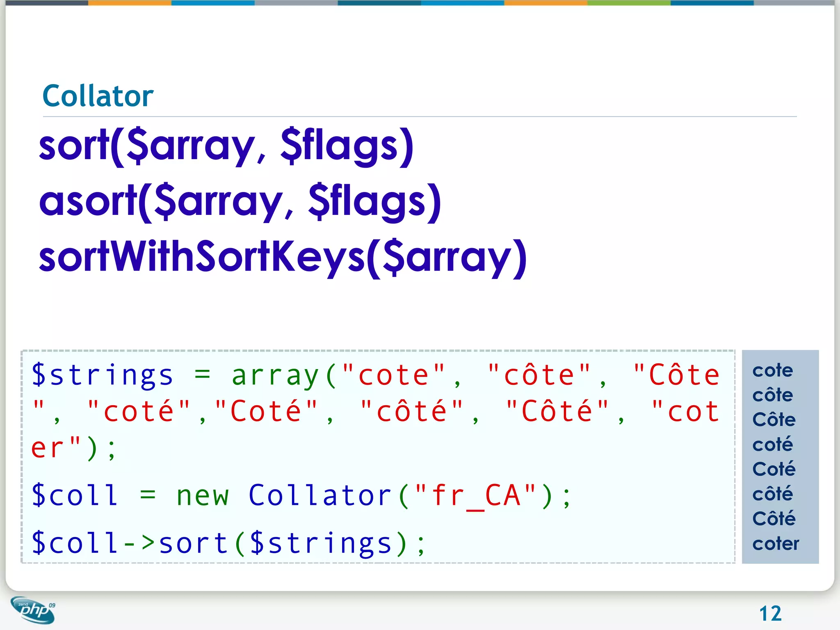Click the Zend PHP conference logo

point(33,610)
